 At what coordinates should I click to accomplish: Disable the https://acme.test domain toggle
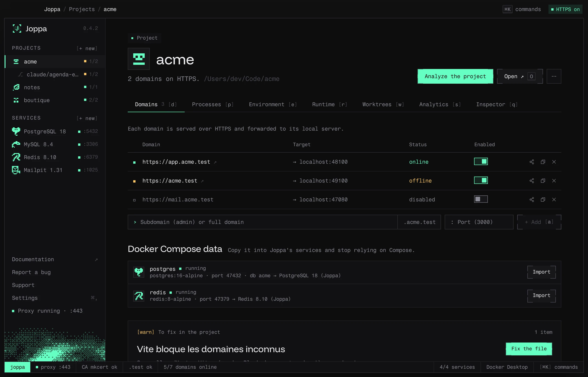(481, 180)
